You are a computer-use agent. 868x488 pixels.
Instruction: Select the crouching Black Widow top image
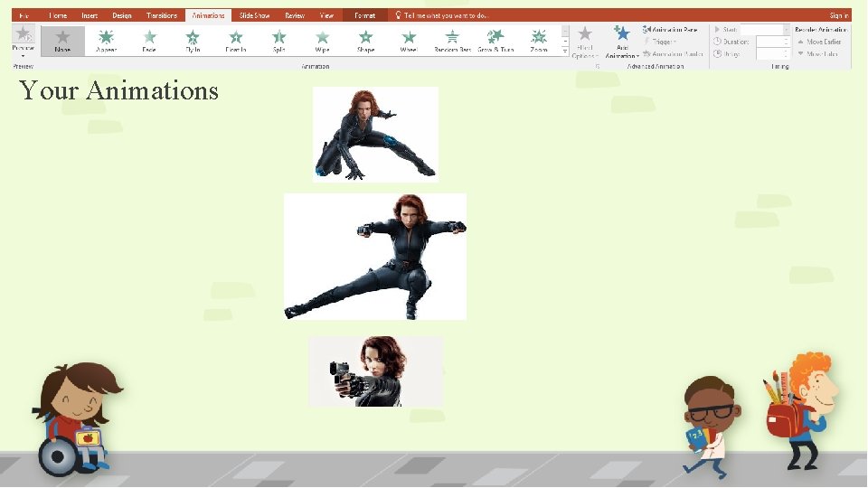click(375, 135)
